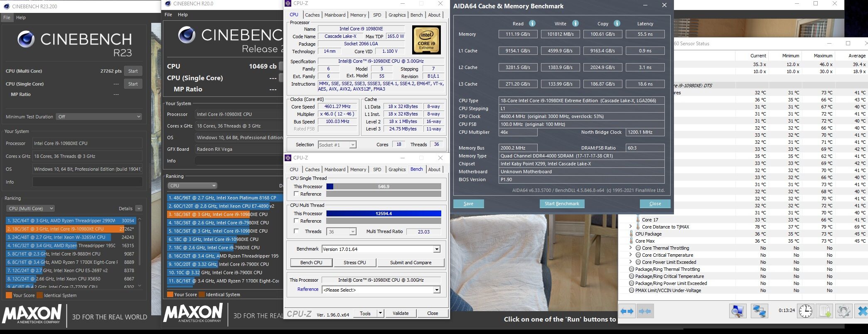Click clock icon beside PMAX Limit/VCCIN Under-Voltage
Image resolution: width=868 pixels, height=334 pixels.
(632, 290)
